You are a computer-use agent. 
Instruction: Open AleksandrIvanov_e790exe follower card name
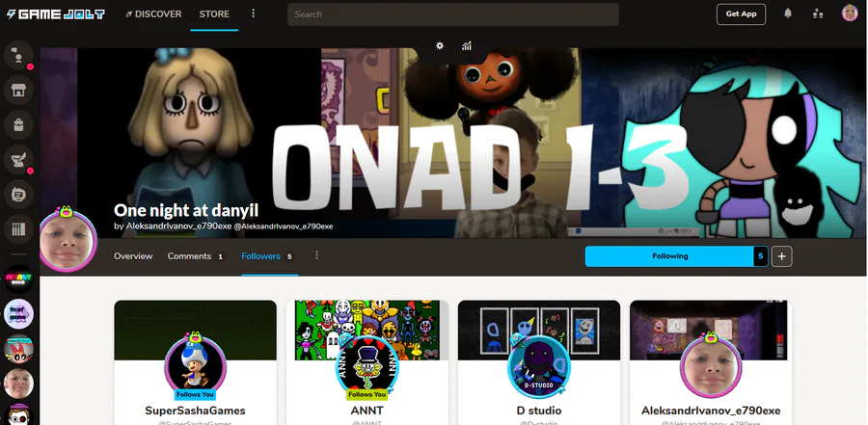point(711,411)
